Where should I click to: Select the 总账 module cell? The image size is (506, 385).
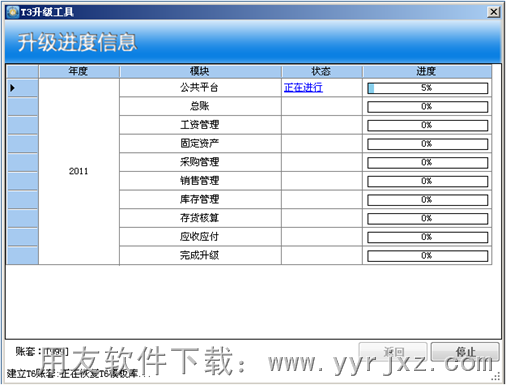pyautogui.click(x=200, y=107)
